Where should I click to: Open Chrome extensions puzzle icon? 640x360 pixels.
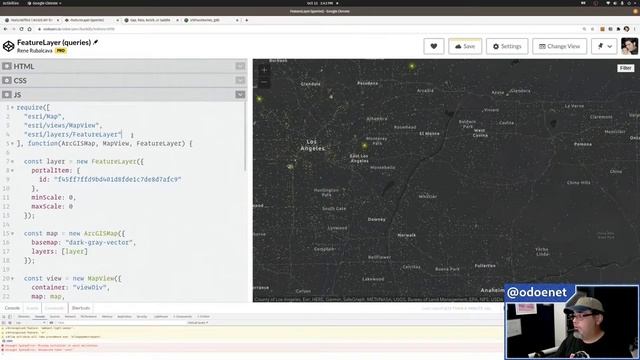[618, 29]
